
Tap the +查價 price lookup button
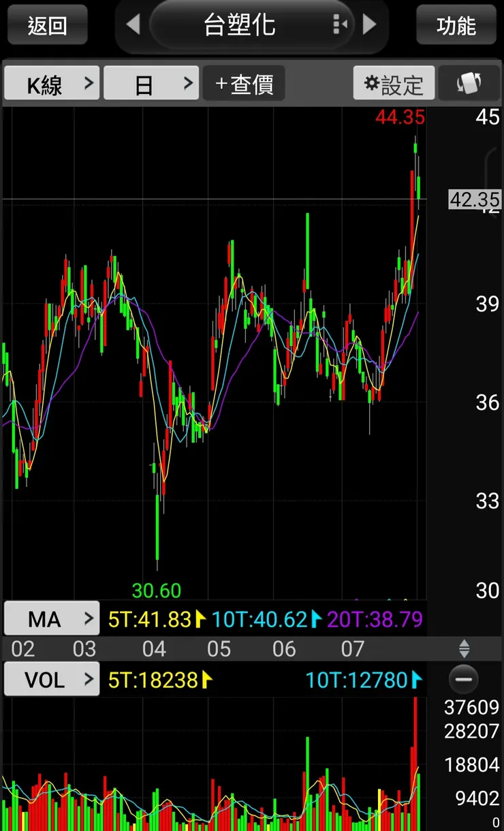pyautogui.click(x=244, y=84)
